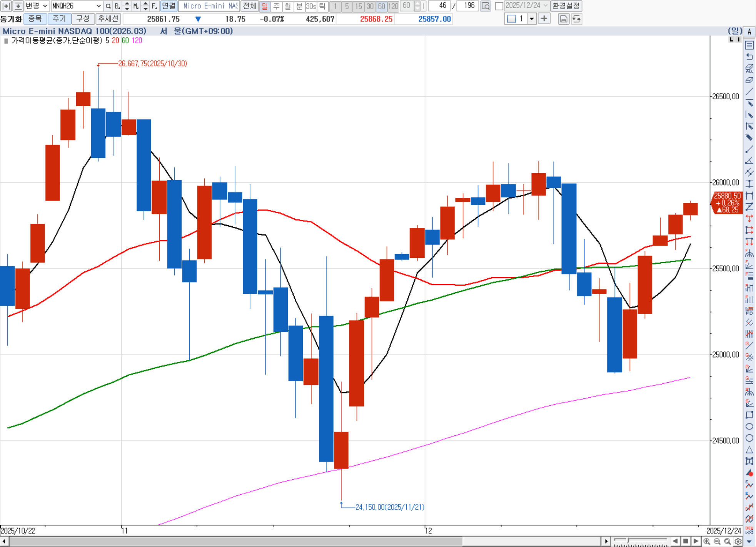This screenshot has height=547, width=756.
Task: Click the symbol search magnifier icon
Action: 108,6
